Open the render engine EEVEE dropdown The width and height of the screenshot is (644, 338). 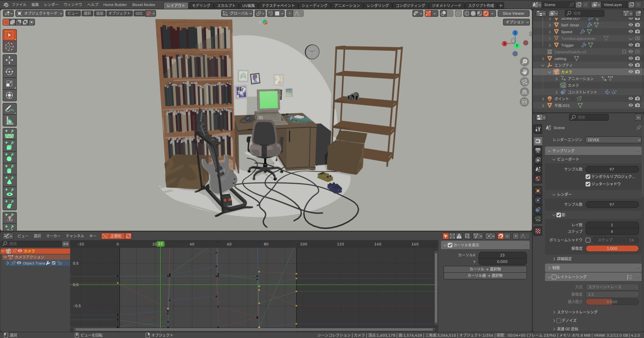pos(613,140)
